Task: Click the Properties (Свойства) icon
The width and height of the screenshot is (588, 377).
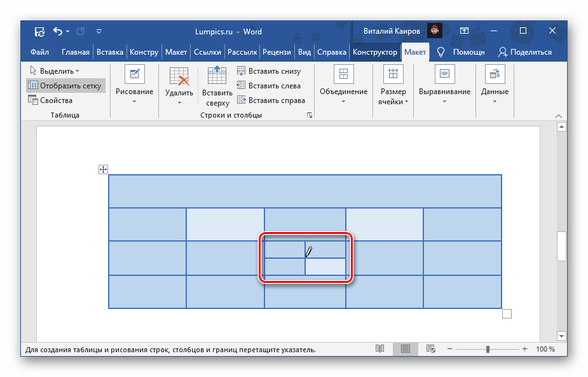Action: click(32, 100)
